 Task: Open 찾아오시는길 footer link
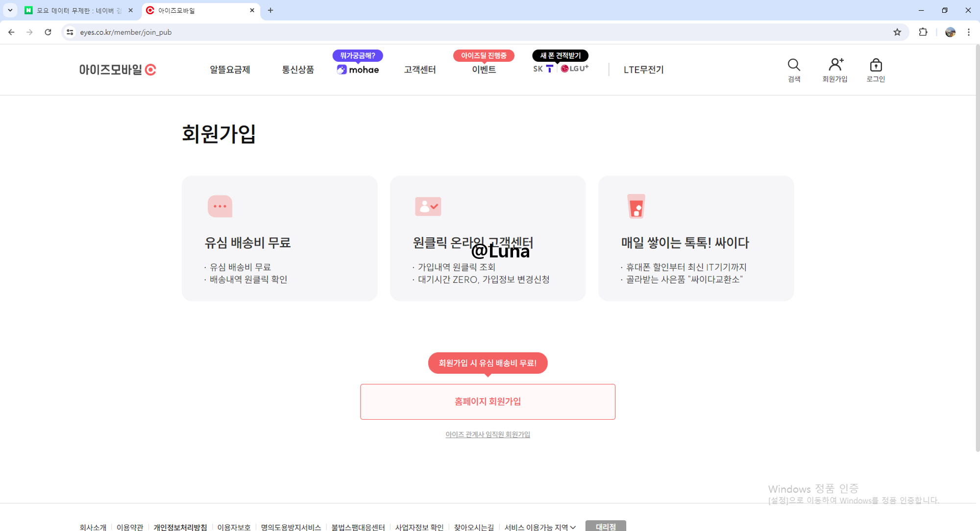(473, 527)
